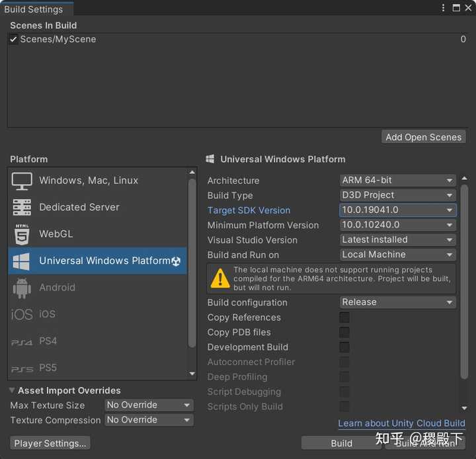Click the Target SDK Version label
Screen dimensions: 476x459
(249, 210)
